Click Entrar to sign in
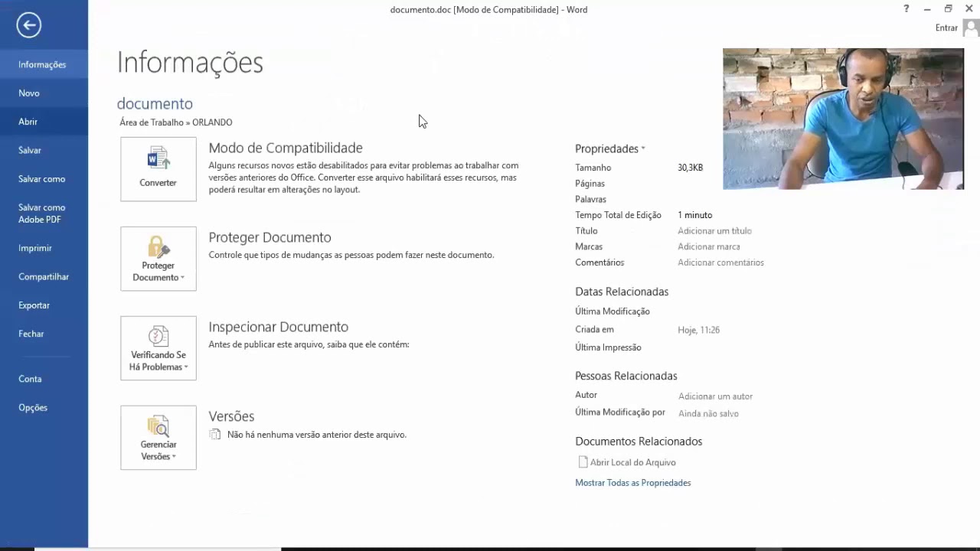This screenshot has height=551, width=980. [946, 28]
